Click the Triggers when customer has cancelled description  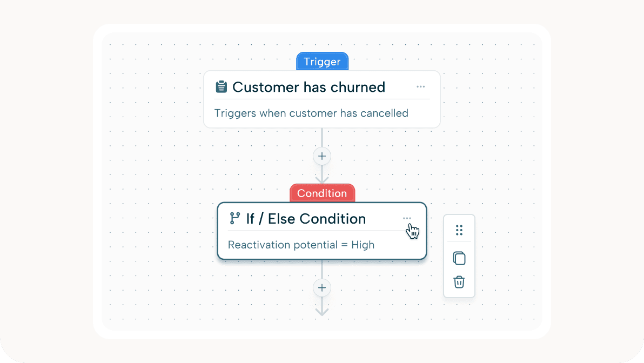(311, 113)
